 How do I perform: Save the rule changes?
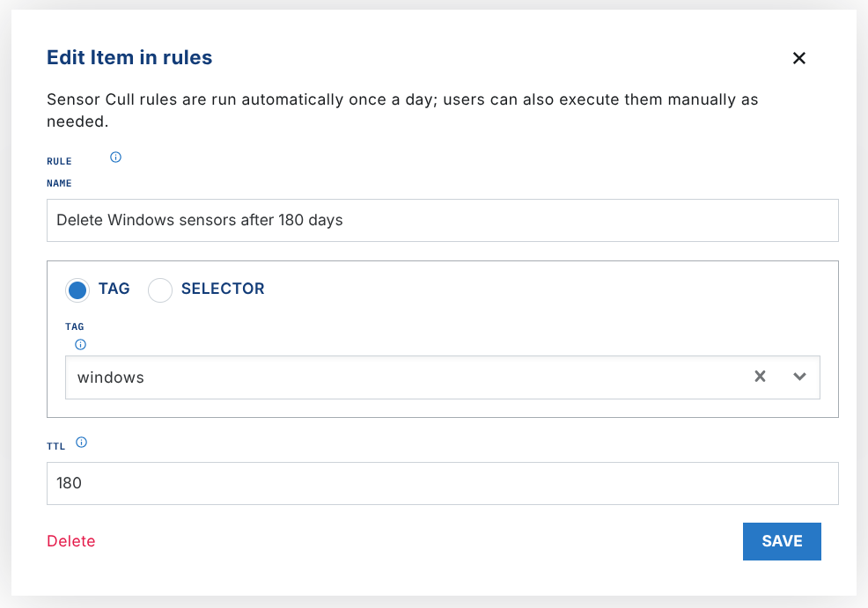(782, 541)
